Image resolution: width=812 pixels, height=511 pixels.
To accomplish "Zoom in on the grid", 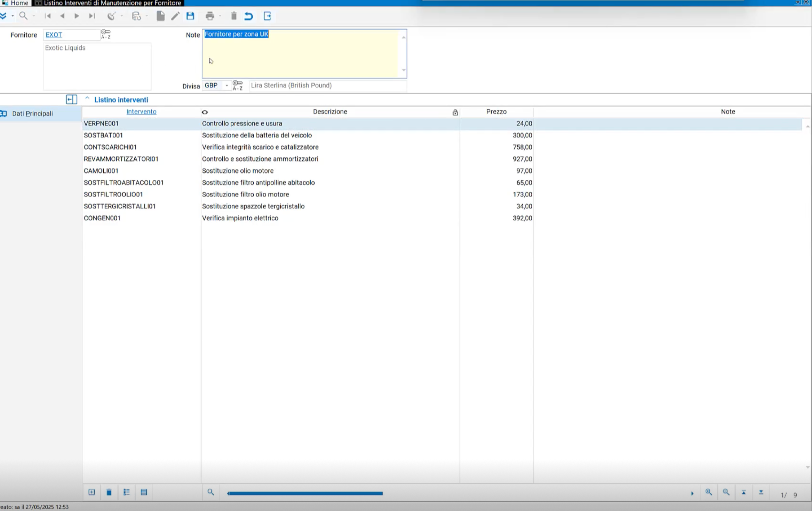I will coord(709,492).
